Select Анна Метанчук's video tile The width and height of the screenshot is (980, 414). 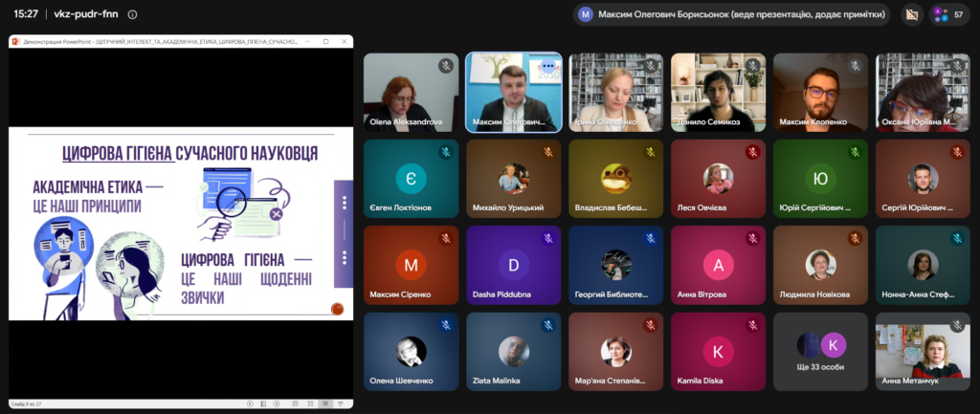pyautogui.click(x=924, y=352)
